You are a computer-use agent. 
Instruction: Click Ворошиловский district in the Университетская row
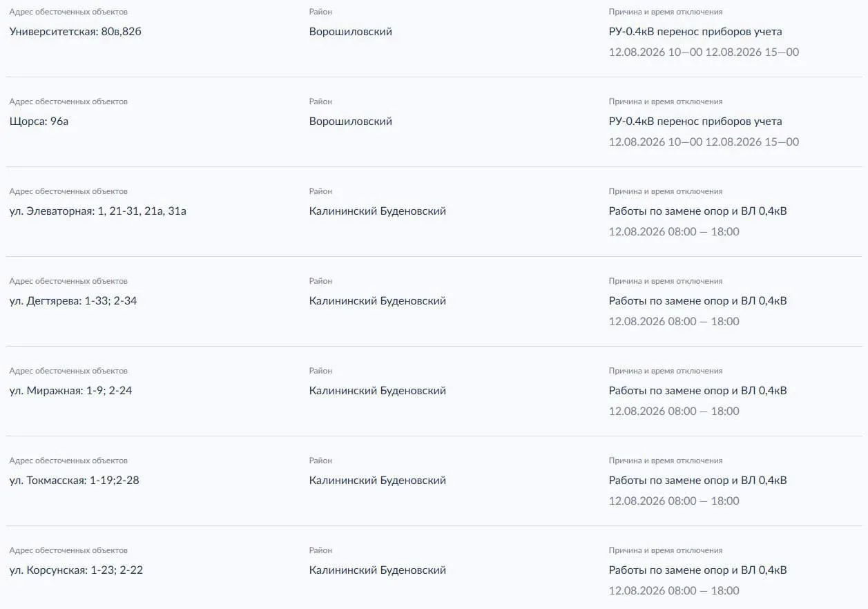coord(351,32)
